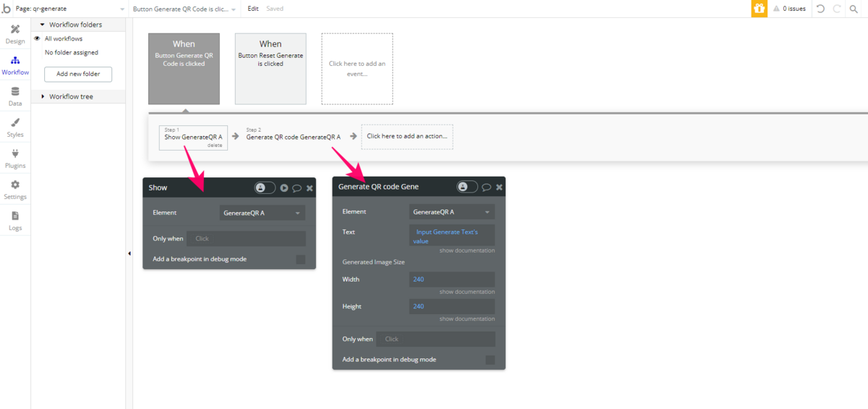Toggle the user switch in Generate QR code header

tap(467, 187)
